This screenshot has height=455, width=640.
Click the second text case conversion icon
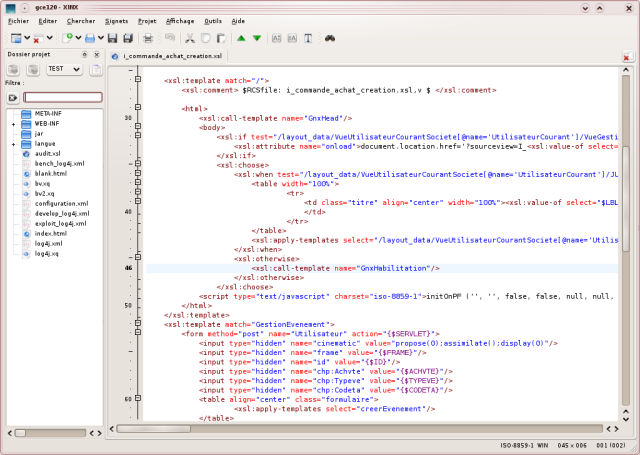tap(292, 38)
